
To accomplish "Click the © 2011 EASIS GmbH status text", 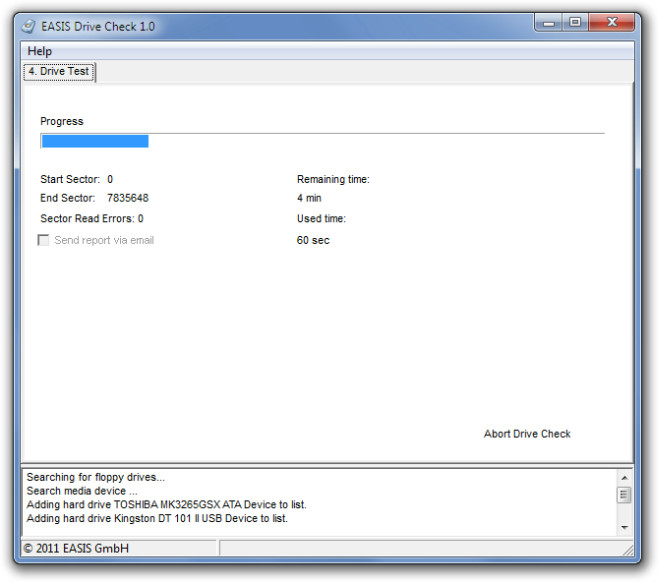I will [76, 548].
